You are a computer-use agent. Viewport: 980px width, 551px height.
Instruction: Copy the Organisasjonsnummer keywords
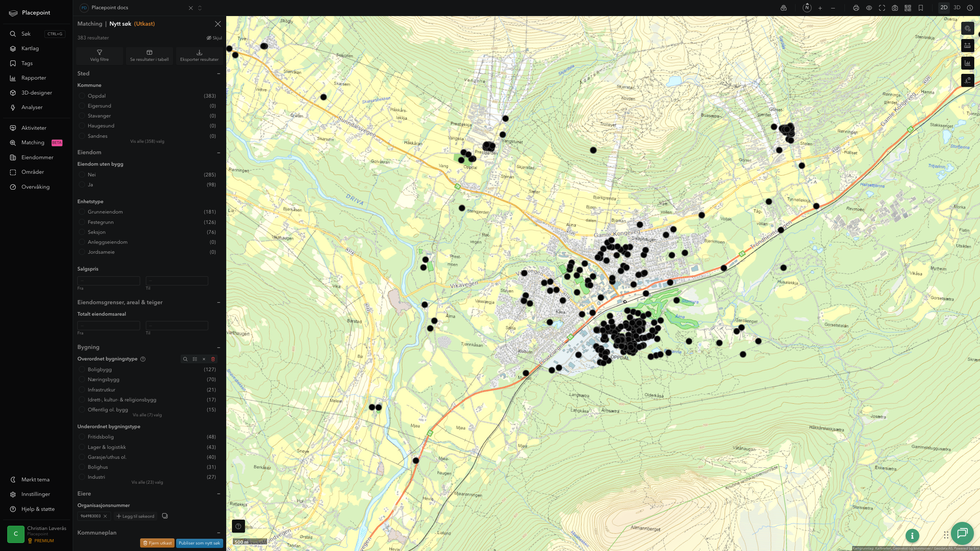point(165,516)
